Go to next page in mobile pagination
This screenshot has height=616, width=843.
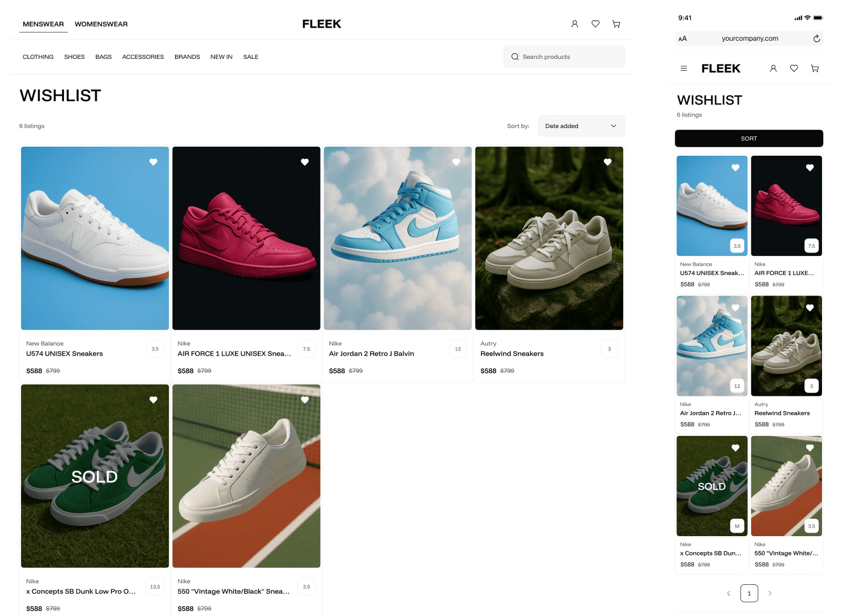point(770,593)
